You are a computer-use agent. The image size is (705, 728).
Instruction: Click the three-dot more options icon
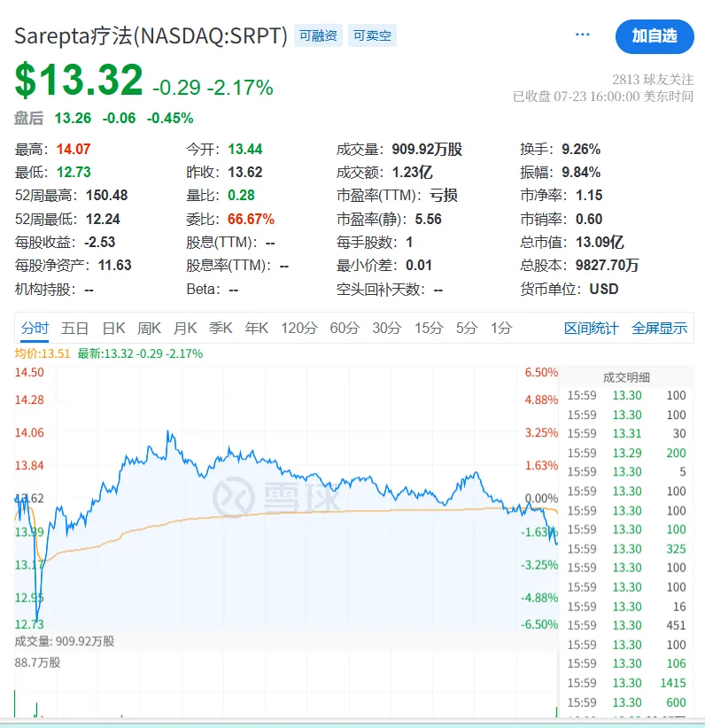(x=582, y=35)
